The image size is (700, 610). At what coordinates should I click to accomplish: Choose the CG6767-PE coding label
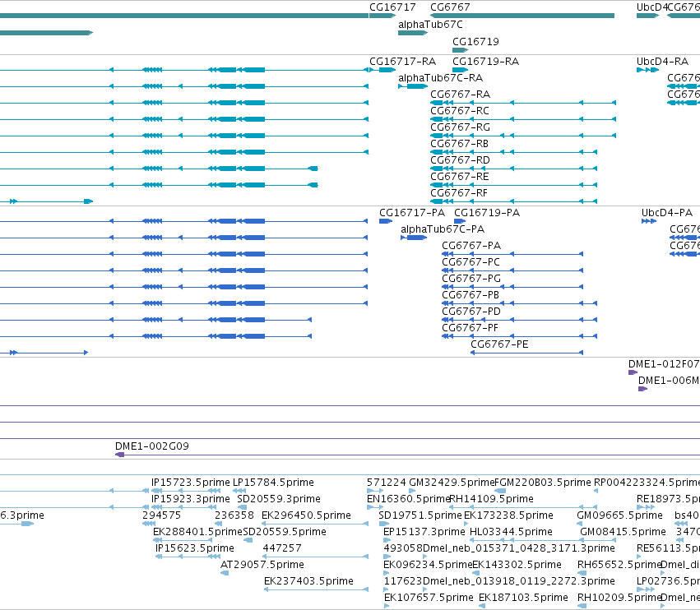point(499,344)
